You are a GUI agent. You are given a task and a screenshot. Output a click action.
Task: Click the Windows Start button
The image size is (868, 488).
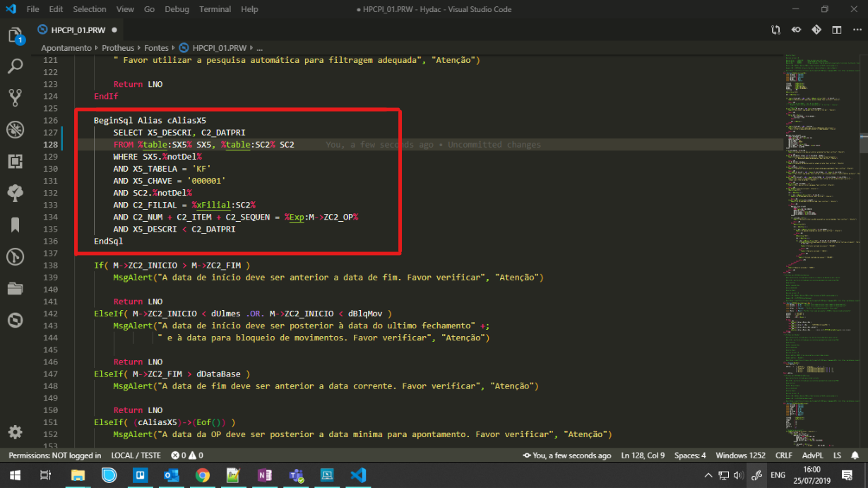pyautogui.click(x=15, y=475)
